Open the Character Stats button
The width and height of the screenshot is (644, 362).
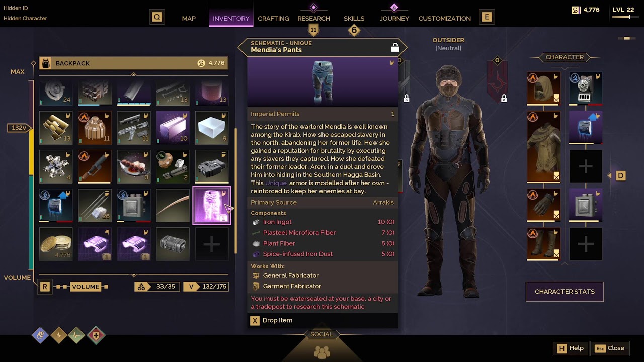(x=565, y=292)
